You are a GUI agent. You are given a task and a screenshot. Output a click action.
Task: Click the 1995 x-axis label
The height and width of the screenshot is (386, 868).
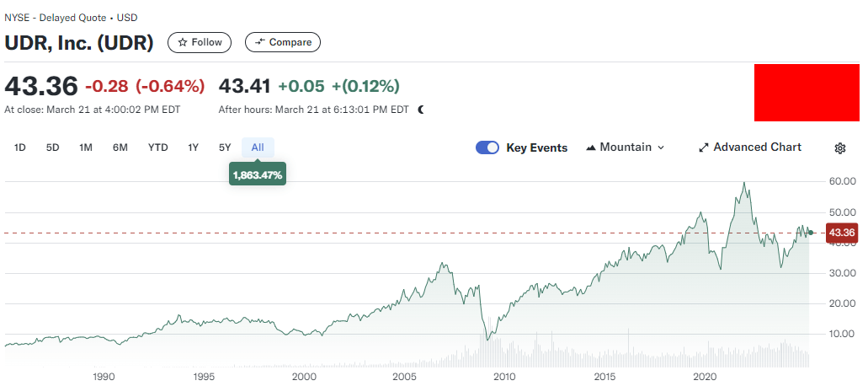(x=204, y=377)
